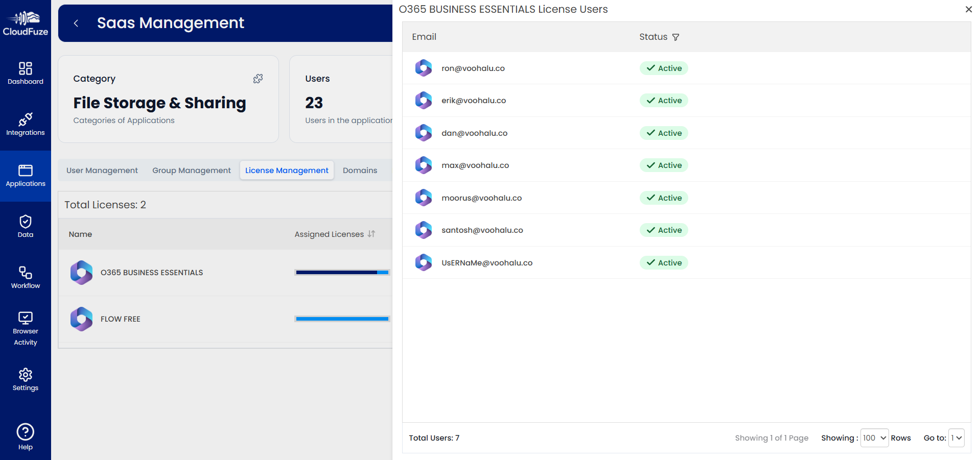The height and width of the screenshot is (460, 980).
Task: Toggle Assigned Licenses sorting arrows
Action: point(371,234)
